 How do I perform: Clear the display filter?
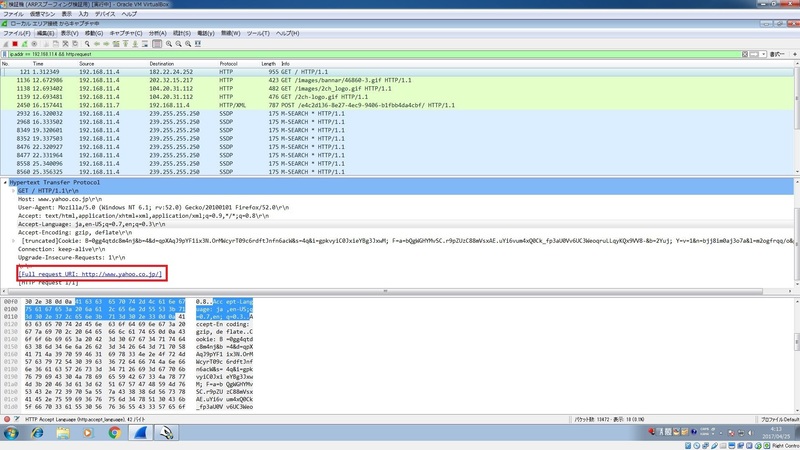745,54
